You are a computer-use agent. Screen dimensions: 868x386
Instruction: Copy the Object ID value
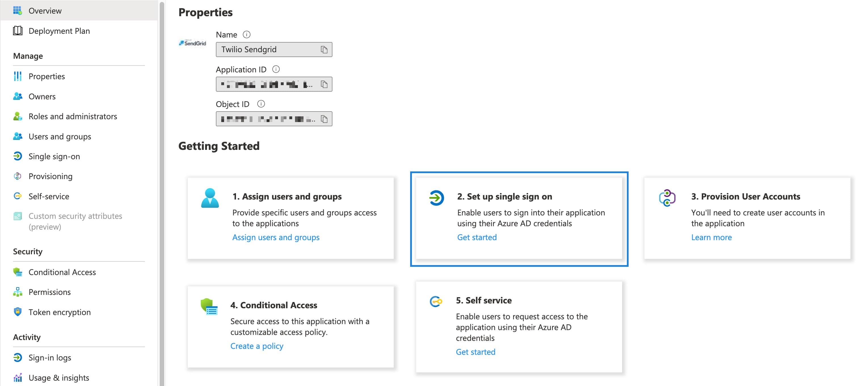324,119
